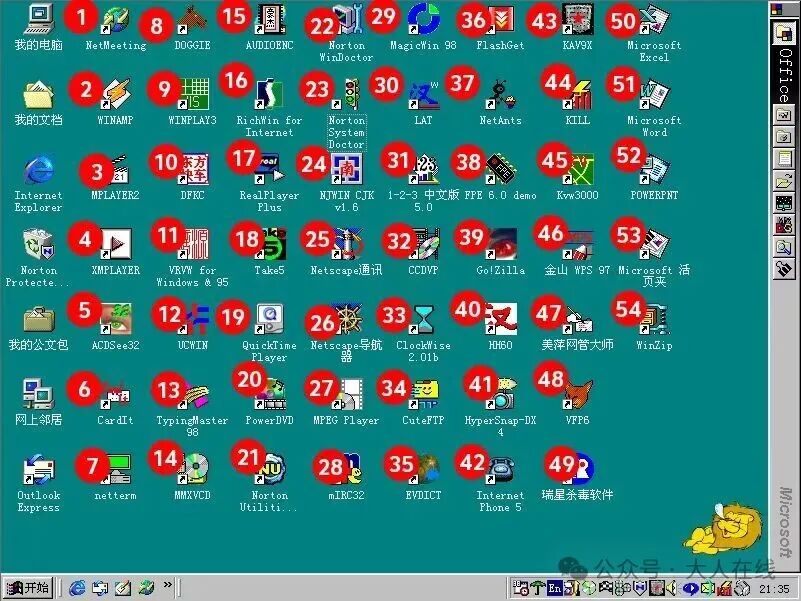Screen dimensions: 801x601
Task: Launch the WINAMP shortcut icon
Action: click(116, 95)
